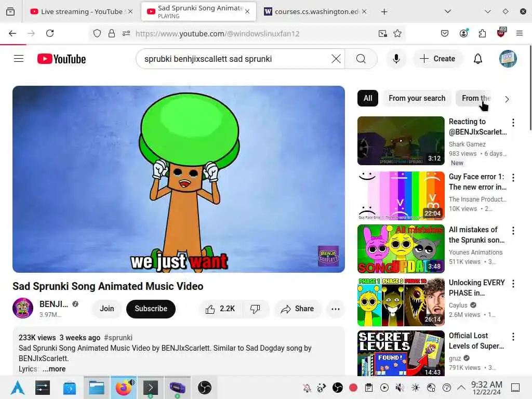
Task: Expand description with ...more
Action: coord(54,369)
